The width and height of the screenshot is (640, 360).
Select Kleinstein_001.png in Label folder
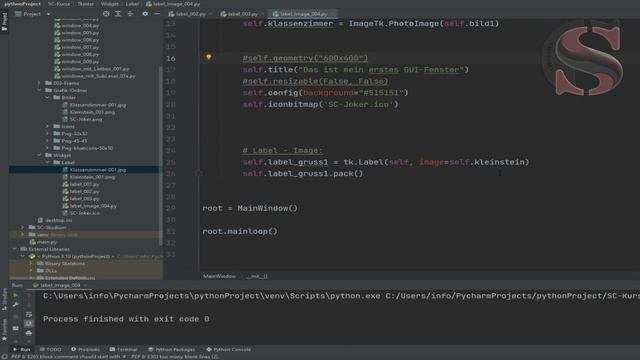click(x=92, y=177)
